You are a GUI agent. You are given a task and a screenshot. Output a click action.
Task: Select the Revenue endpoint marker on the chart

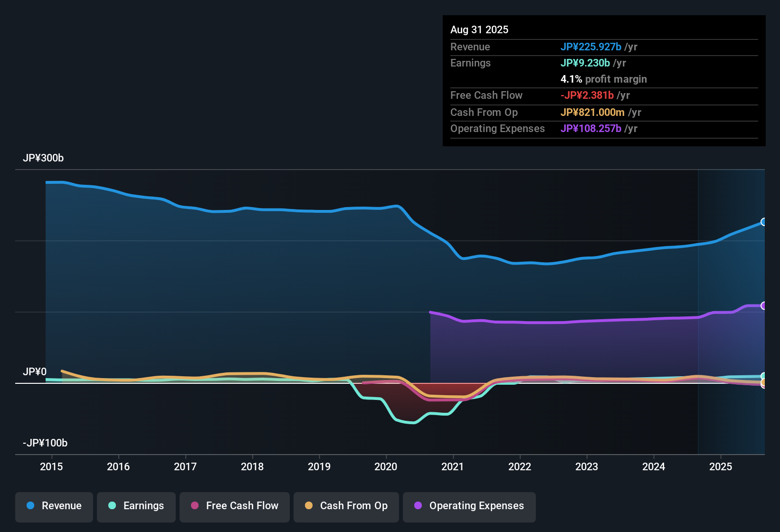coord(764,222)
